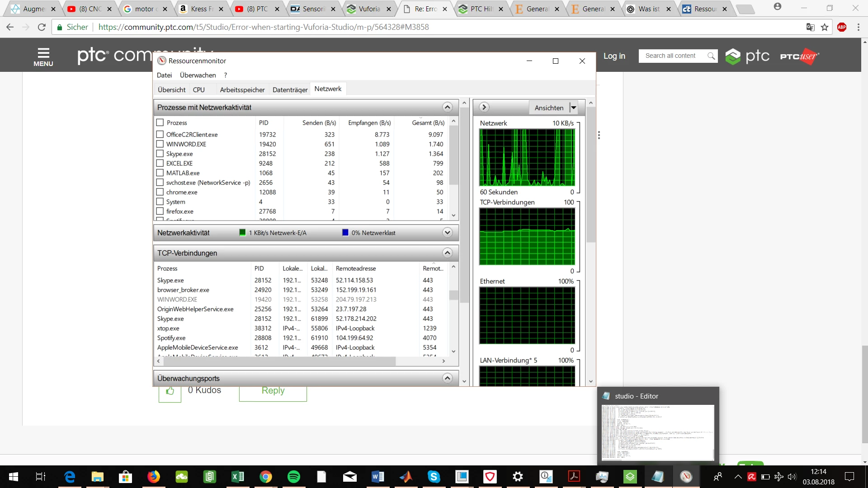Expand the Netzwerkaktivität section
The height and width of the screenshot is (488, 868).
[x=447, y=233]
